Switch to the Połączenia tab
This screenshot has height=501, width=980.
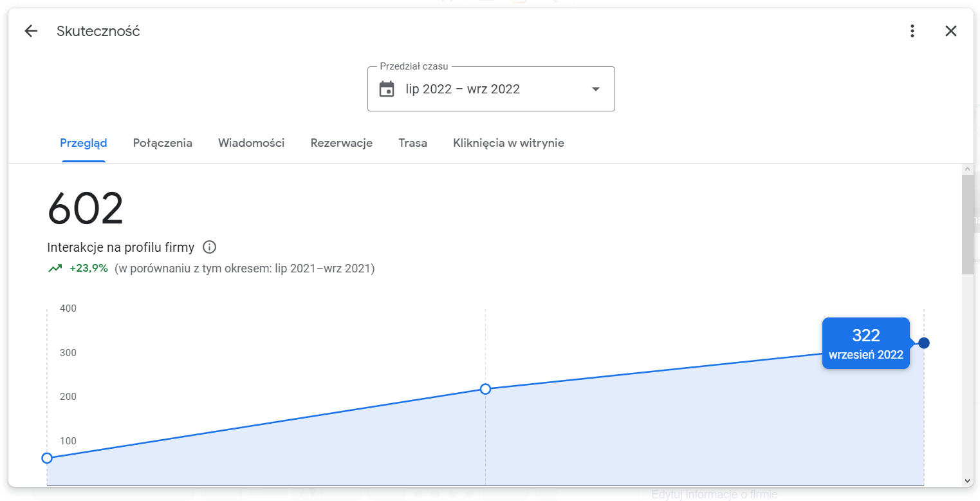tap(162, 143)
